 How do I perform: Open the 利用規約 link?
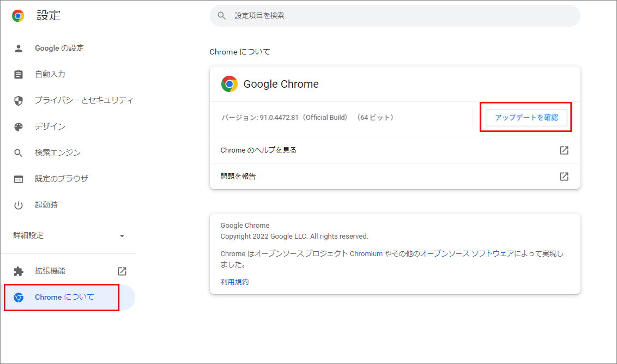point(234,282)
